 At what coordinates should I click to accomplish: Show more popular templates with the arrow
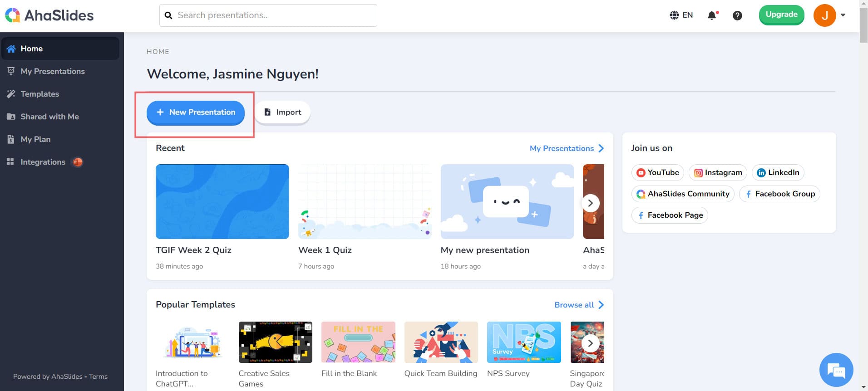[590, 343]
